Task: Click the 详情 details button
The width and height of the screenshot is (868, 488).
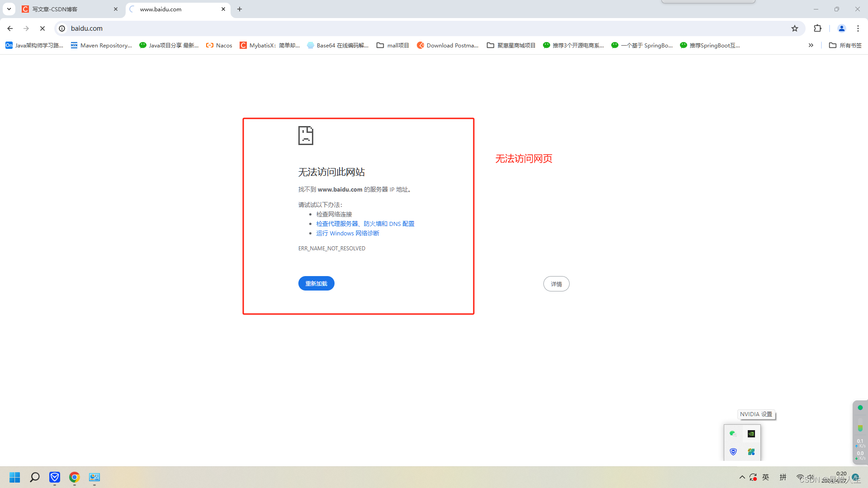Action: [x=556, y=284]
